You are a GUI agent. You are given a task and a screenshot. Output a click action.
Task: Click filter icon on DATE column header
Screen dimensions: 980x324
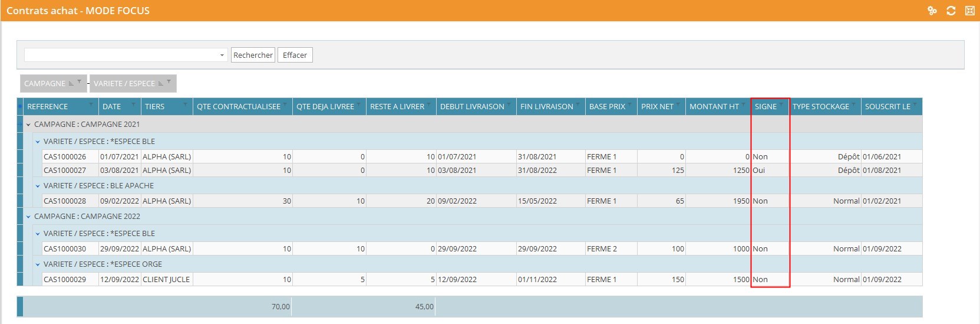coord(133,105)
